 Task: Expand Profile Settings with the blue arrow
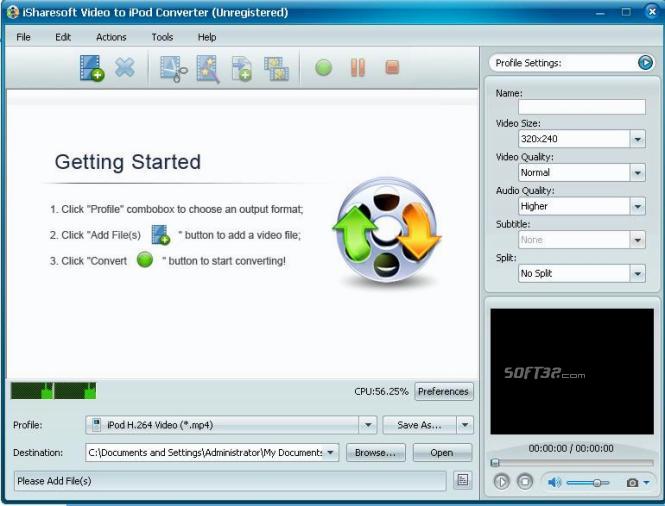tap(645, 63)
